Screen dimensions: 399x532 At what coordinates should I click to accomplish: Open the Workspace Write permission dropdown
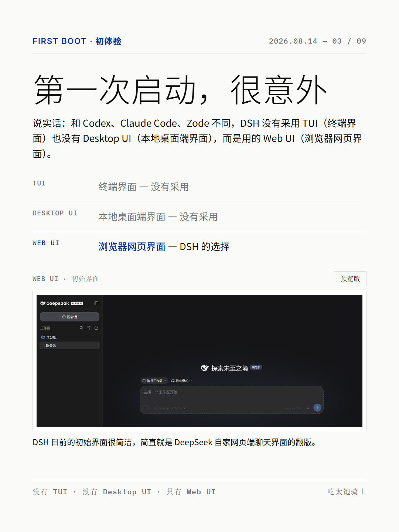pos(170,408)
